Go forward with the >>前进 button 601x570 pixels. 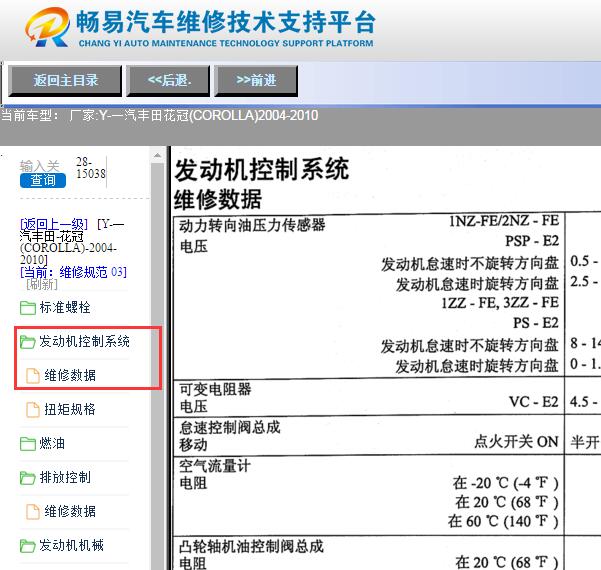coord(256,80)
